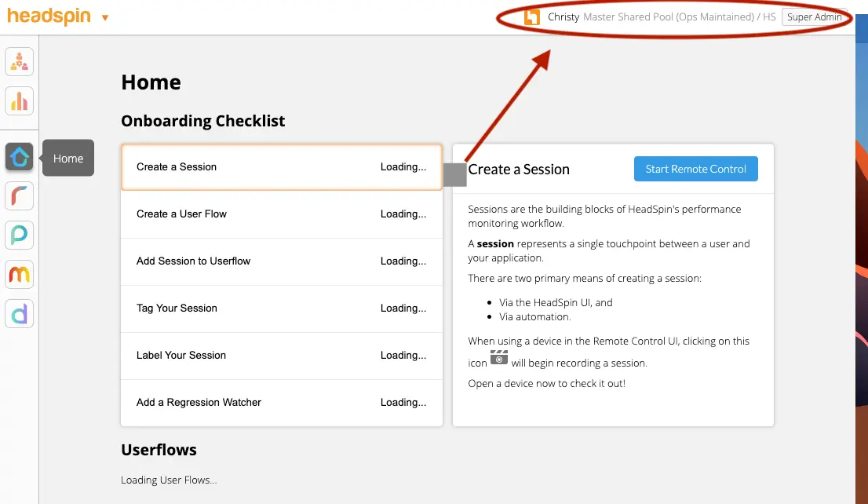Click the orange HeadSpin org icon beside Christy
The width and height of the screenshot is (868, 504).
tap(532, 17)
